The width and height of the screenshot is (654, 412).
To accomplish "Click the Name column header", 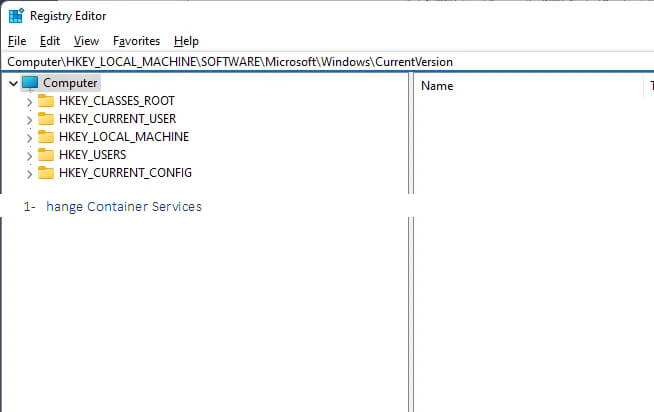I will (437, 86).
